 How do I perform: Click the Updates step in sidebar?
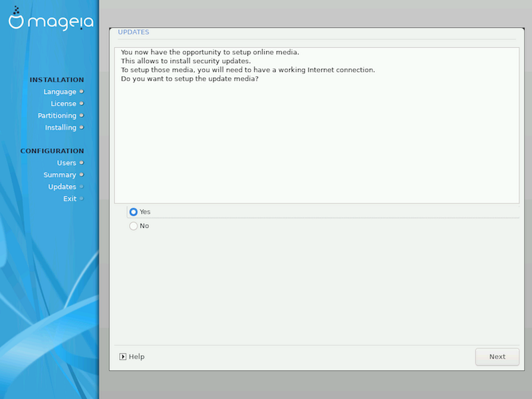62,187
